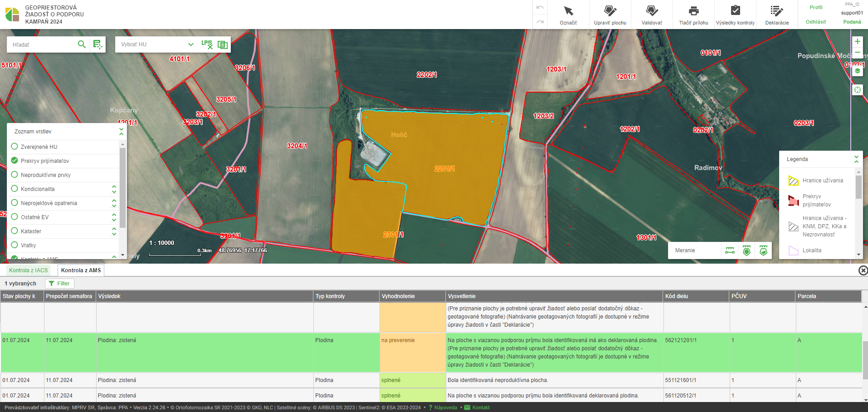Click the cell 551121601/1

(696, 380)
